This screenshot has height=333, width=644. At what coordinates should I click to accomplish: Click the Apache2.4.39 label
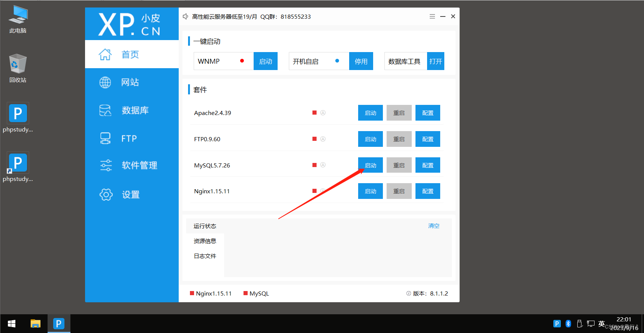(212, 113)
